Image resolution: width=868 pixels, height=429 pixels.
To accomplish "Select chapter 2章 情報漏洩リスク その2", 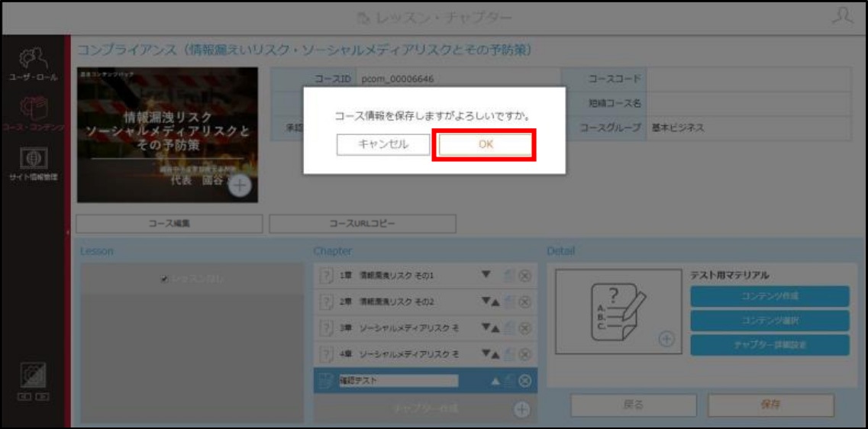I will tap(425, 302).
